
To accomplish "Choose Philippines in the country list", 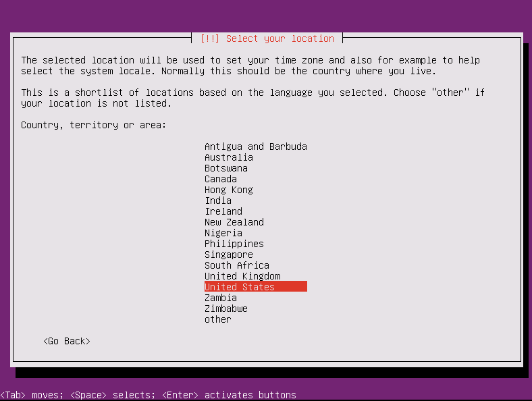I will (234, 244).
